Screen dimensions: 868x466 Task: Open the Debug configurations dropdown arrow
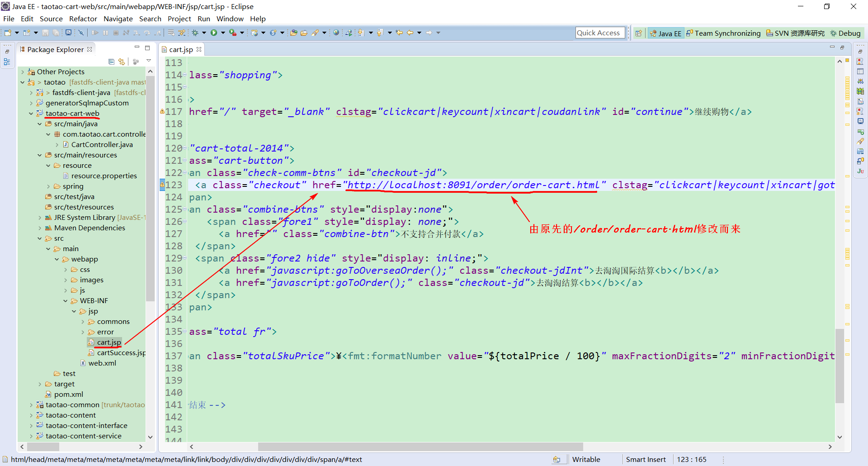coord(204,33)
